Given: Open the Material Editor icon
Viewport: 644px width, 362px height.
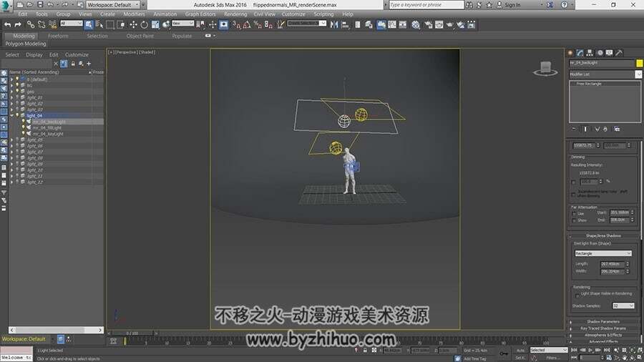Looking at the screenshot, I should (416, 25).
